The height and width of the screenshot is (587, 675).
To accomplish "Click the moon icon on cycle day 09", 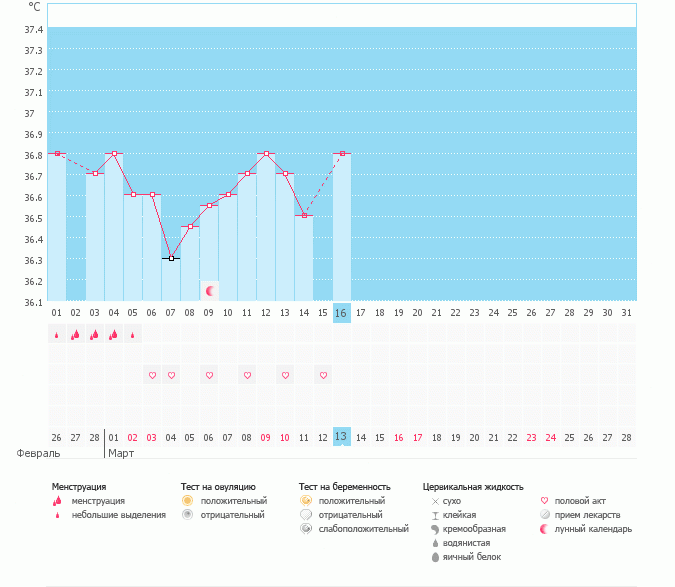I will [210, 291].
